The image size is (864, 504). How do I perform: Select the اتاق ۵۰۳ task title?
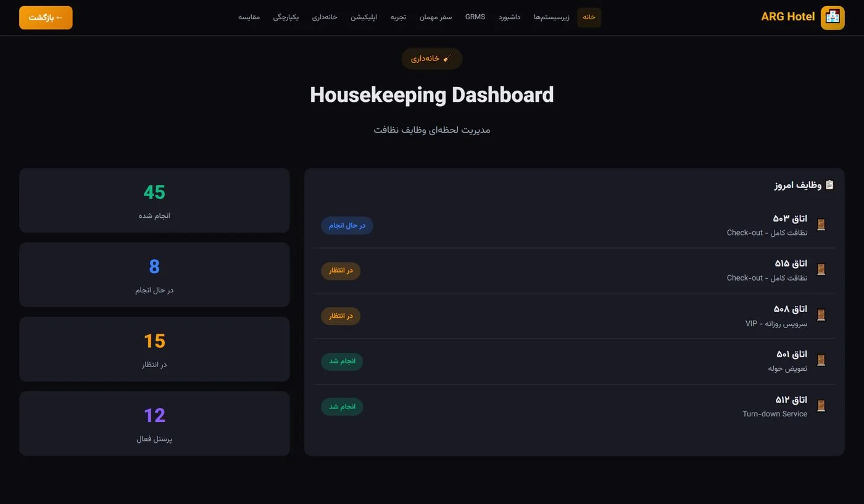click(x=790, y=218)
